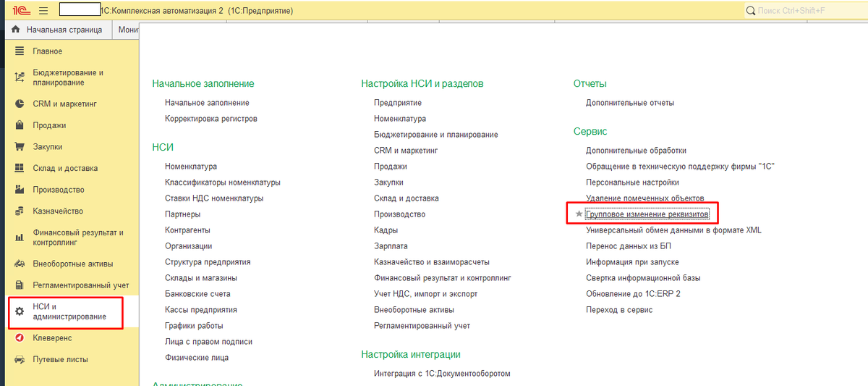Open Номенклатура in the НСИ group
Viewport: 868px width, 386px height.
[191, 167]
